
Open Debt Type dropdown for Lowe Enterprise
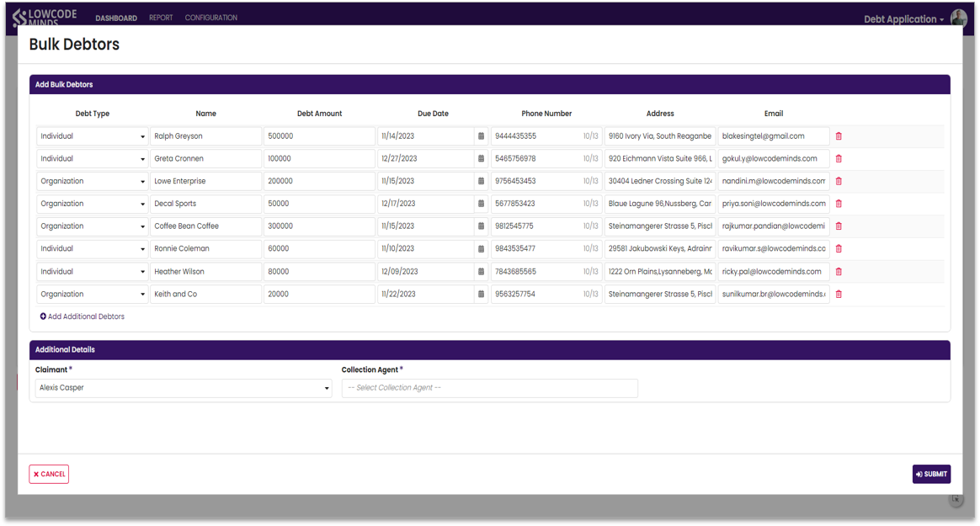[x=92, y=181]
